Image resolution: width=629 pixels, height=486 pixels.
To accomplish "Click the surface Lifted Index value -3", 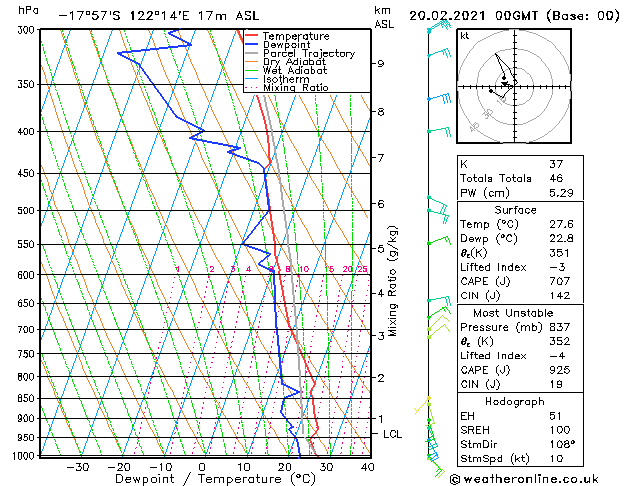I will [x=556, y=267].
